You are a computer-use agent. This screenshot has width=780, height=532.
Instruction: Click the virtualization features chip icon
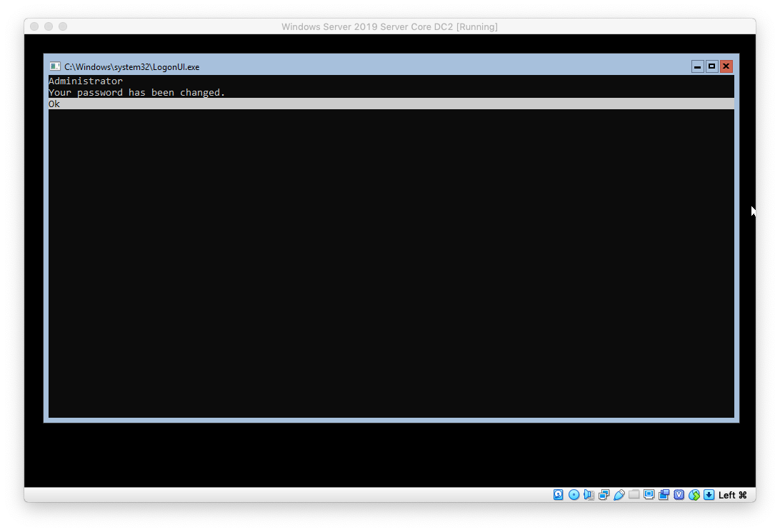pyautogui.click(x=679, y=495)
